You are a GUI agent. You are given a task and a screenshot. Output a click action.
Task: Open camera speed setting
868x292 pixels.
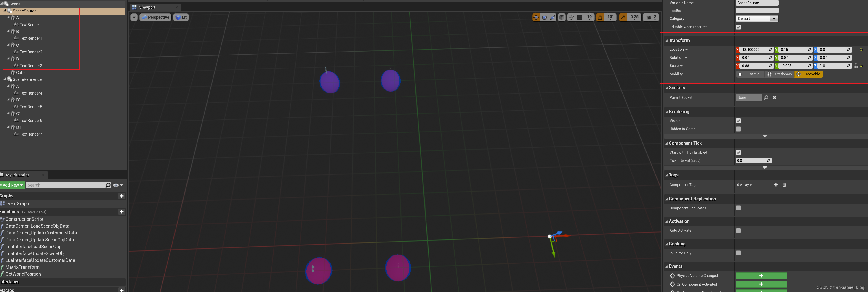[x=651, y=17]
